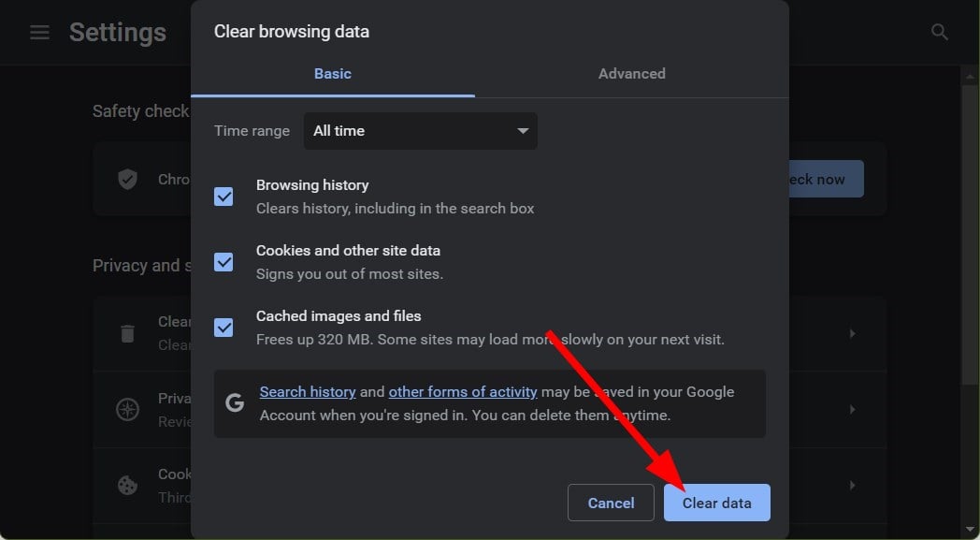
Task: Click the trash can icon
Action: 127,333
